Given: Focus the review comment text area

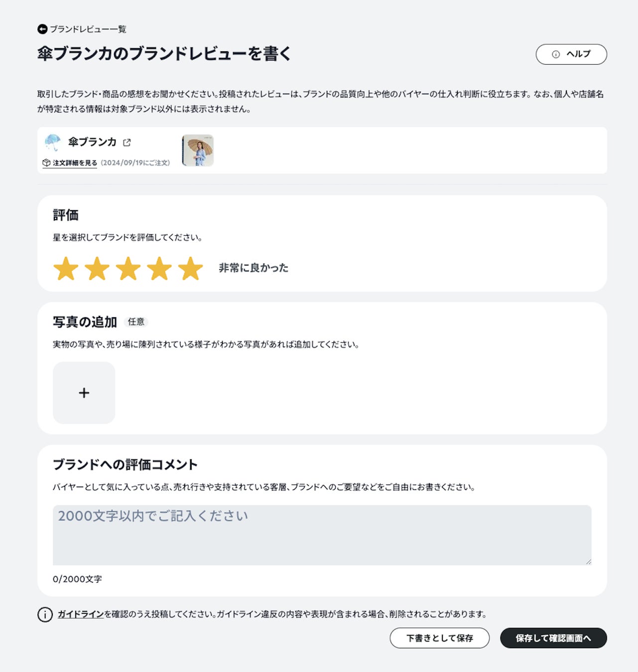Looking at the screenshot, I should coord(322,535).
